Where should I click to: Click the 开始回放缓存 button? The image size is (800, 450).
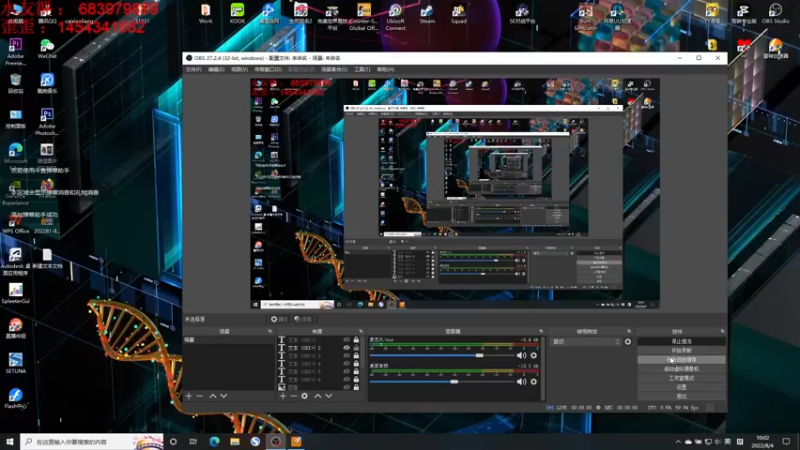click(681, 360)
